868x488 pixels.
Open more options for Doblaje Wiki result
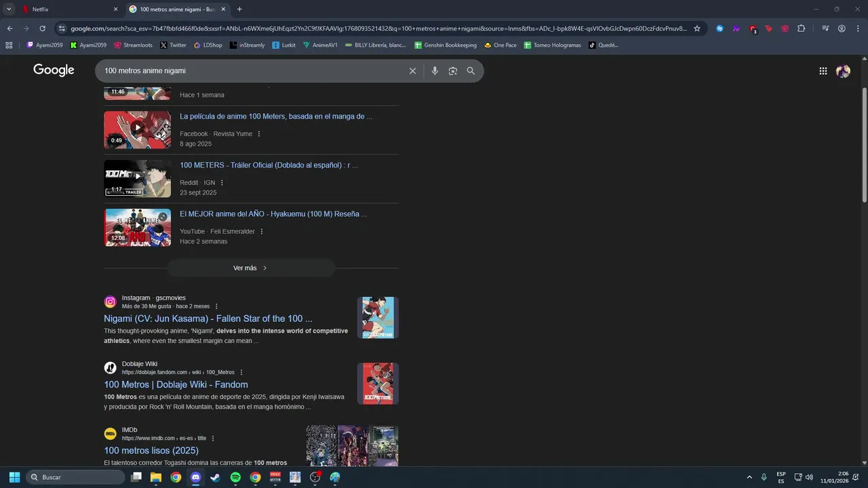(241, 372)
